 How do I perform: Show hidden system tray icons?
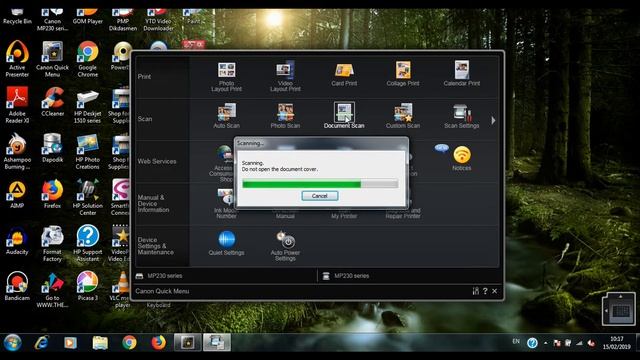(x=545, y=343)
